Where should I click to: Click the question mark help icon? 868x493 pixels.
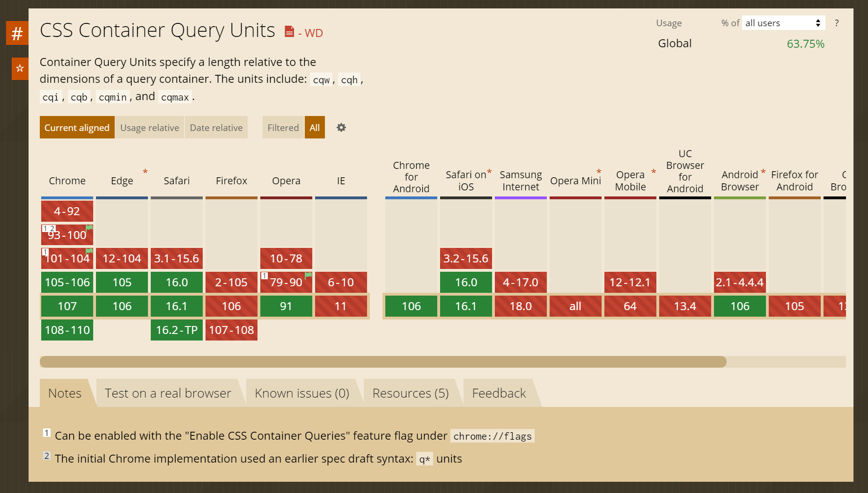pyautogui.click(x=837, y=23)
